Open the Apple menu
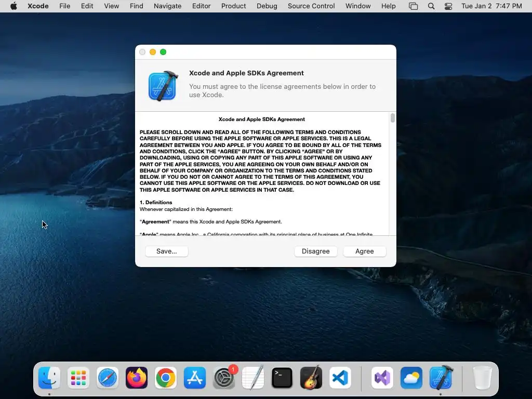The width and height of the screenshot is (532, 399). pyautogui.click(x=14, y=6)
